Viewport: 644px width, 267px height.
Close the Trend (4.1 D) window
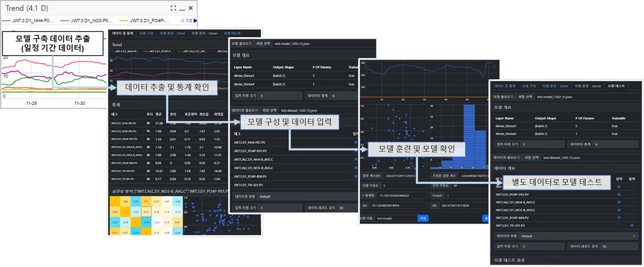click(191, 8)
